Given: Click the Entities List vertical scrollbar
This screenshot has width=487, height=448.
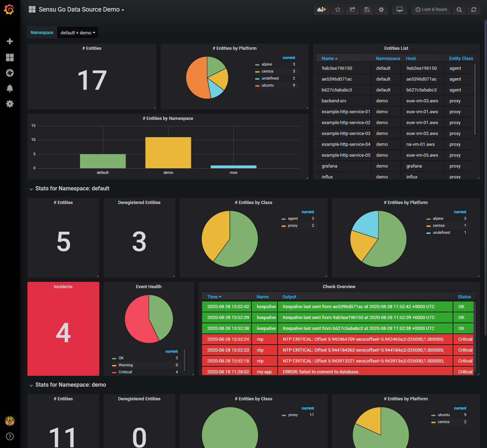Looking at the screenshot, I should tap(475, 99).
